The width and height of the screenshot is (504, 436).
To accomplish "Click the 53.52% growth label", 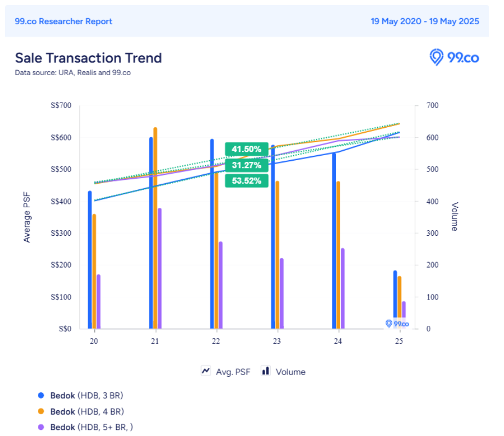I will [247, 180].
